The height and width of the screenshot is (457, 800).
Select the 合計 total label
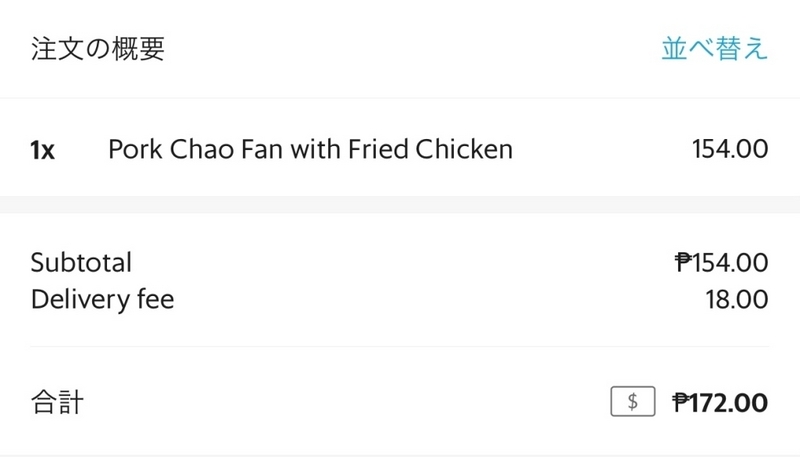(x=57, y=402)
